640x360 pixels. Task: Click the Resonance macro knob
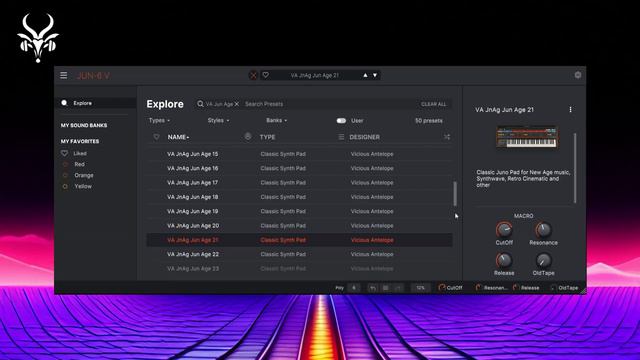[x=543, y=230]
